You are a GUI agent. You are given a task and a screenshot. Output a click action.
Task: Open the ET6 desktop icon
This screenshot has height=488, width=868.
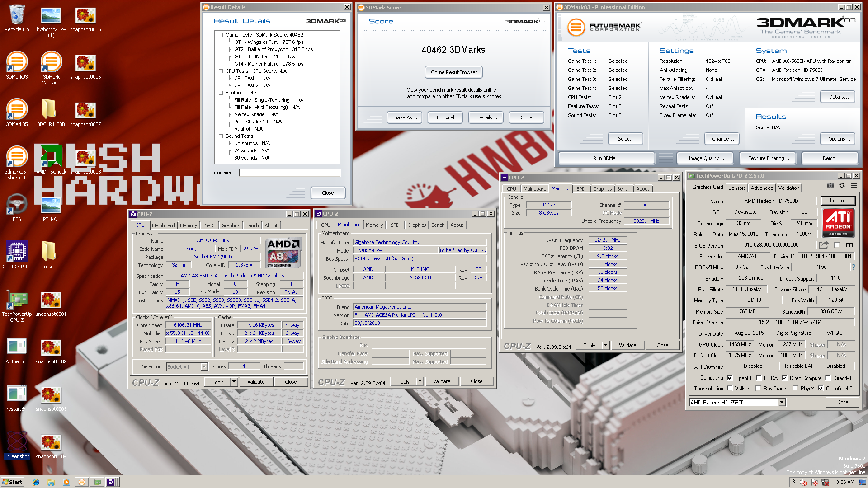pyautogui.click(x=17, y=208)
